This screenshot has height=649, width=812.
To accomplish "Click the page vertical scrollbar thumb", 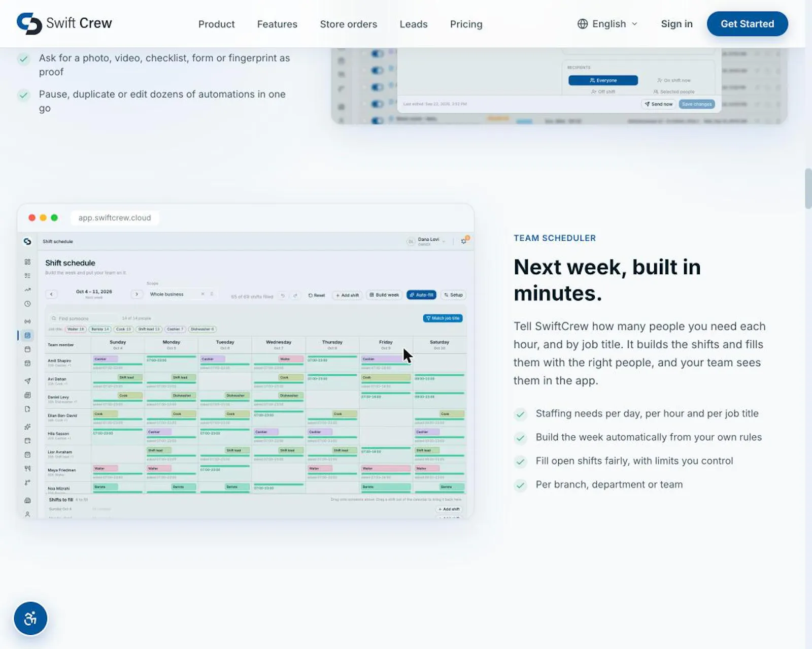I will (x=808, y=188).
